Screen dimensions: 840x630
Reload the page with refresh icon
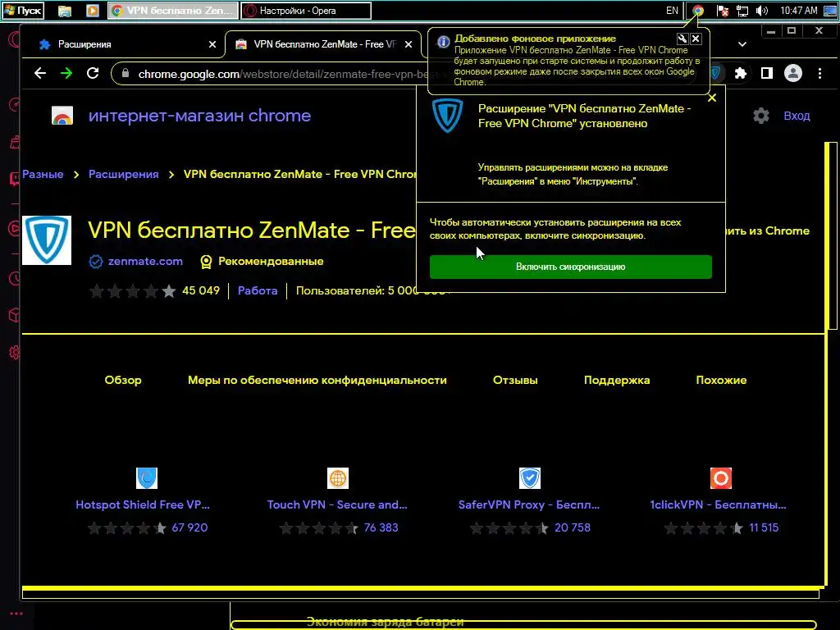(x=93, y=73)
